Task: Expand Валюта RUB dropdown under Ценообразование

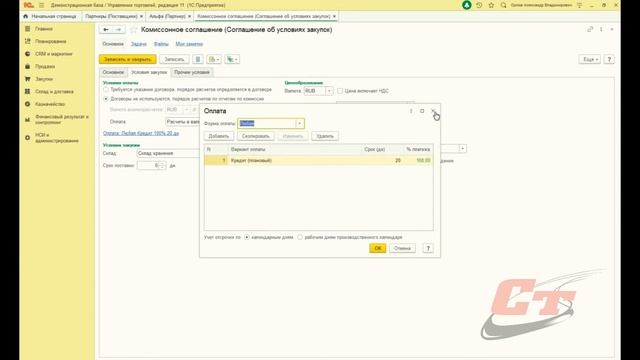Action: tap(329, 91)
